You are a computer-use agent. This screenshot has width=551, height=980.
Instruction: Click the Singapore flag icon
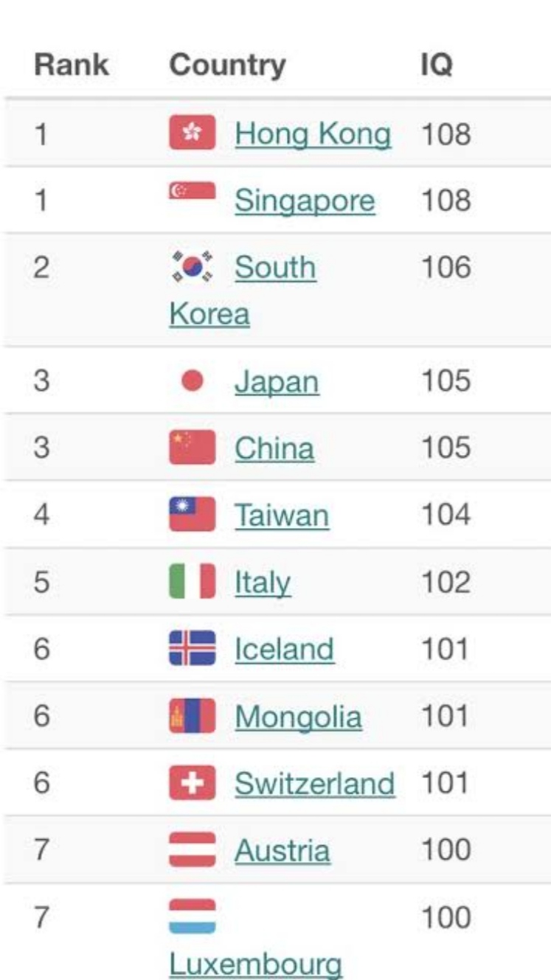[193, 190]
